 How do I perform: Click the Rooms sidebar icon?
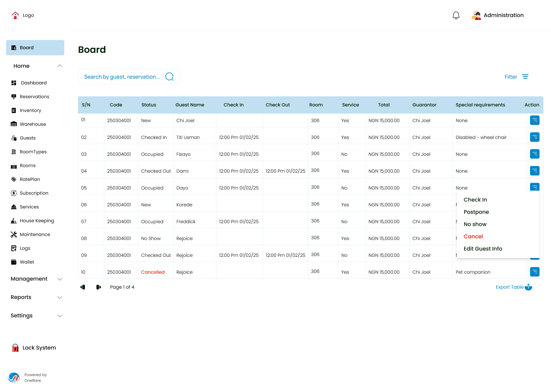(x=14, y=166)
